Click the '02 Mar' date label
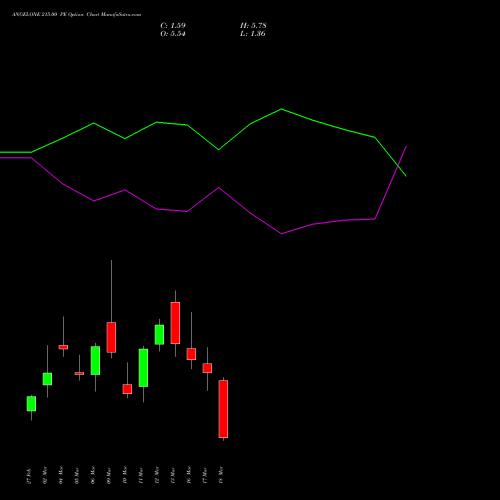The height and width of the screenshot is (500, 500). click(45, 475)
